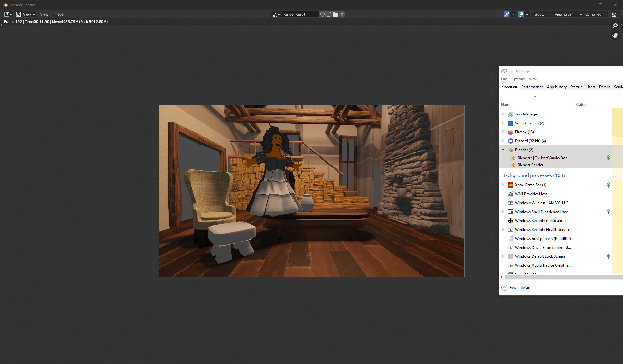Click the Discord icon in process list
The width and height of the screenshot is (623, 364).
511,141
